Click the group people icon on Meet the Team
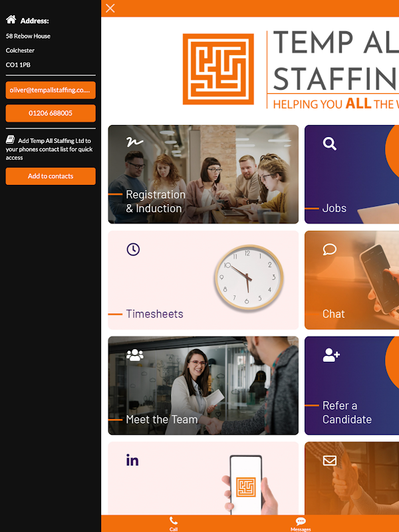399x532 pixels. 135,355
